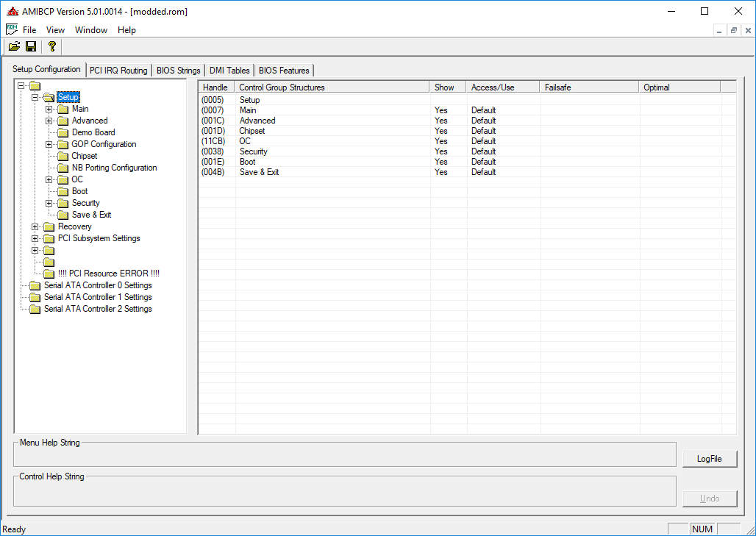The image size is (756, 536).
Task: Click handle (0005) Setup row
Action: pos(213,100)
